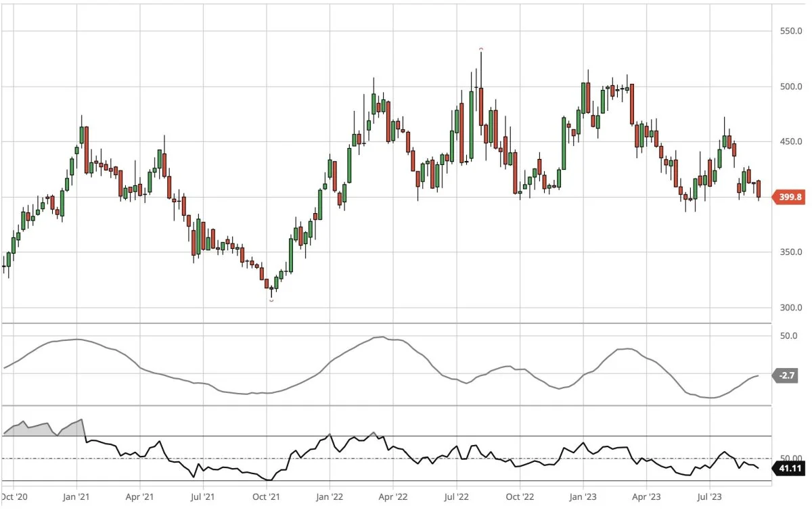812x510 pixels.
Task: Click the Oct '22 date label
Action: pos(519,497)
